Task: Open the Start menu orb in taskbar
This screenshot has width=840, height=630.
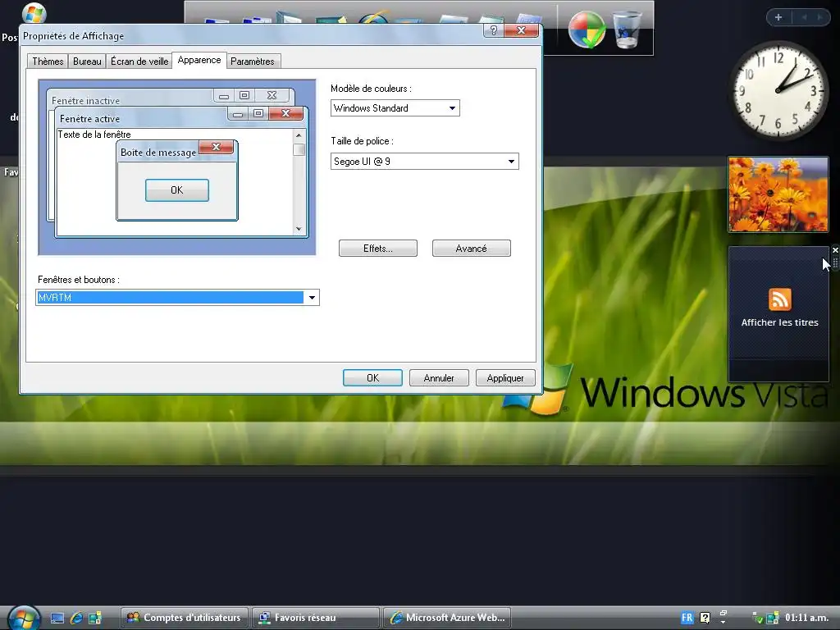Action: 24,619
